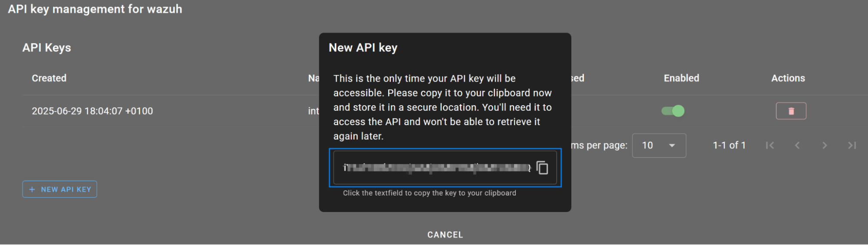Screen dimensions: 868x245
Task: Open the items per page dropdown showing 10
Action: pos(659,146)
